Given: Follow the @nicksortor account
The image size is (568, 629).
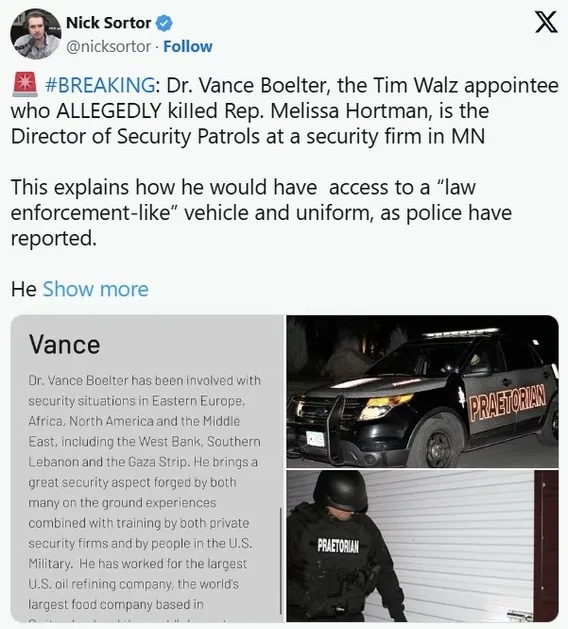Looking at the screenshot, I should tap(188, 47).
